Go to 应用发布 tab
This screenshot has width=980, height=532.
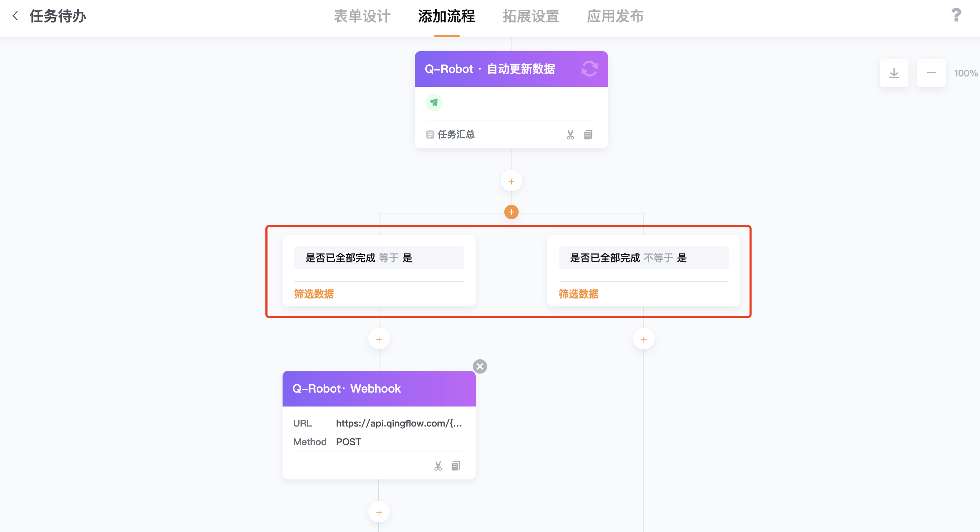615,16
